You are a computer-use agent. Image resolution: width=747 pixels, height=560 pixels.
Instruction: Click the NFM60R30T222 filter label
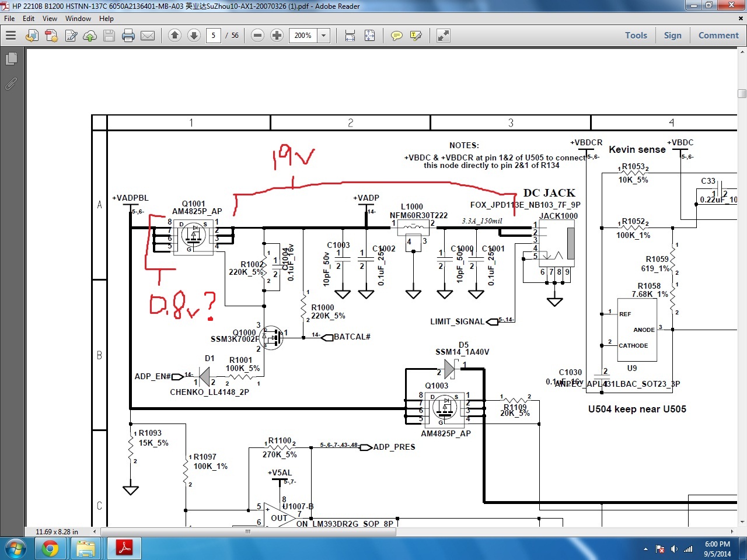tap(419, 216)
